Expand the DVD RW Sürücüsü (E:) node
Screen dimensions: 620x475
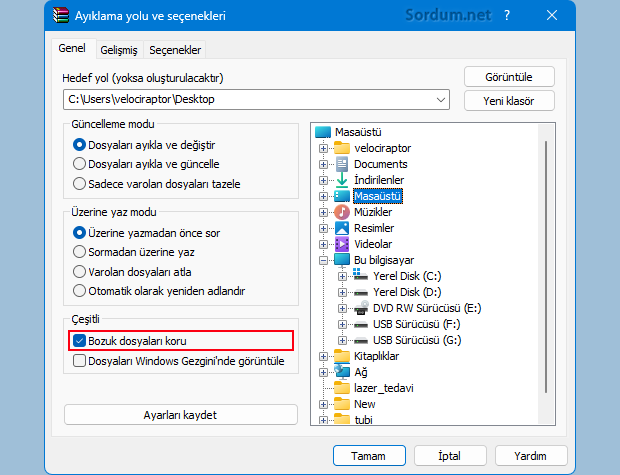coord(342,308)
